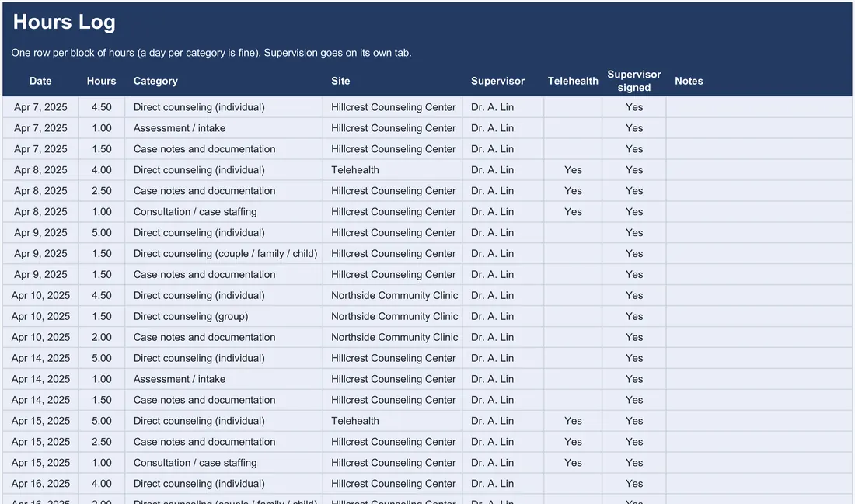Click Telehealth Yes for Apr 15 consultation row
Image resolution: width=855 pixels, height=504 pixels.
pos(573,463)
